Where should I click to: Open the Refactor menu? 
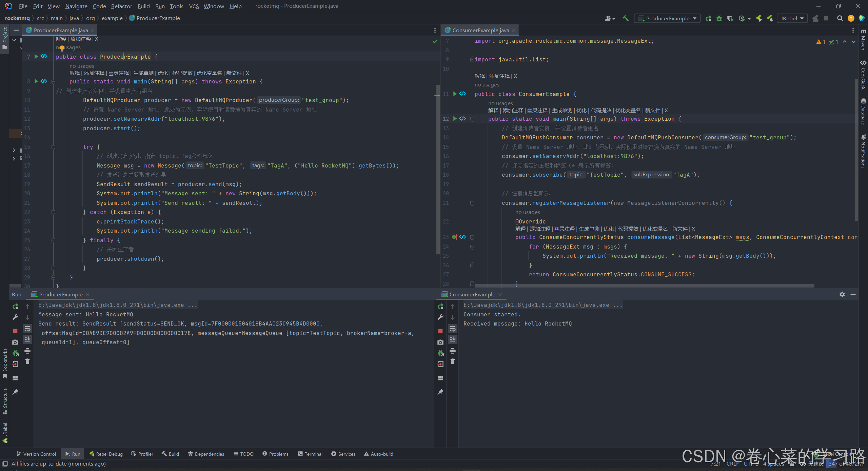click(x=121, y=6)
